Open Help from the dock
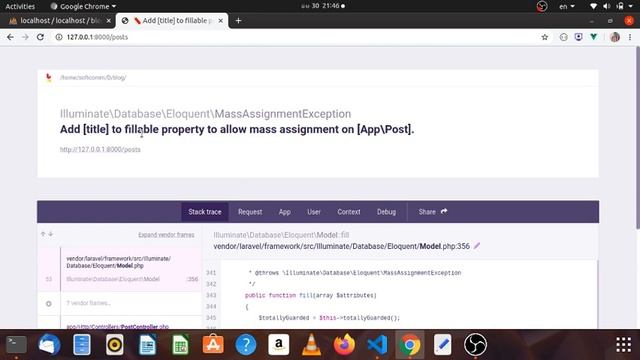This screenshot has height=360, width=640. pyautogui.click(x=246, y=344)
